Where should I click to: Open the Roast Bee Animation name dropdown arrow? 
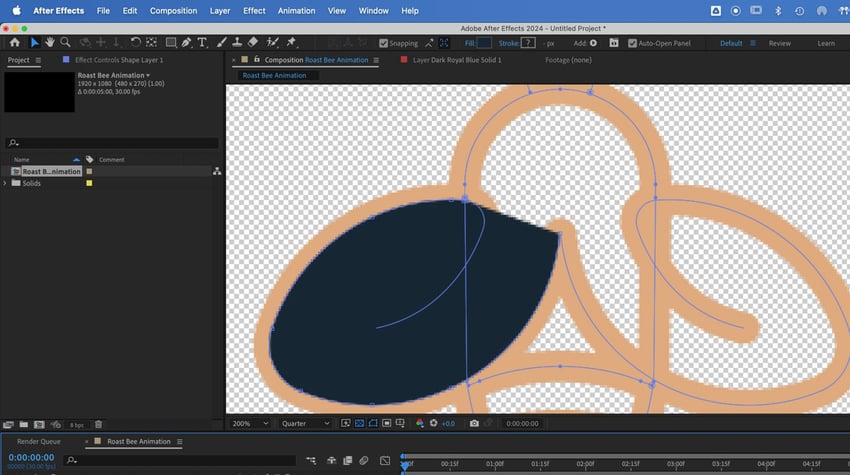click(x=148, y=75)
